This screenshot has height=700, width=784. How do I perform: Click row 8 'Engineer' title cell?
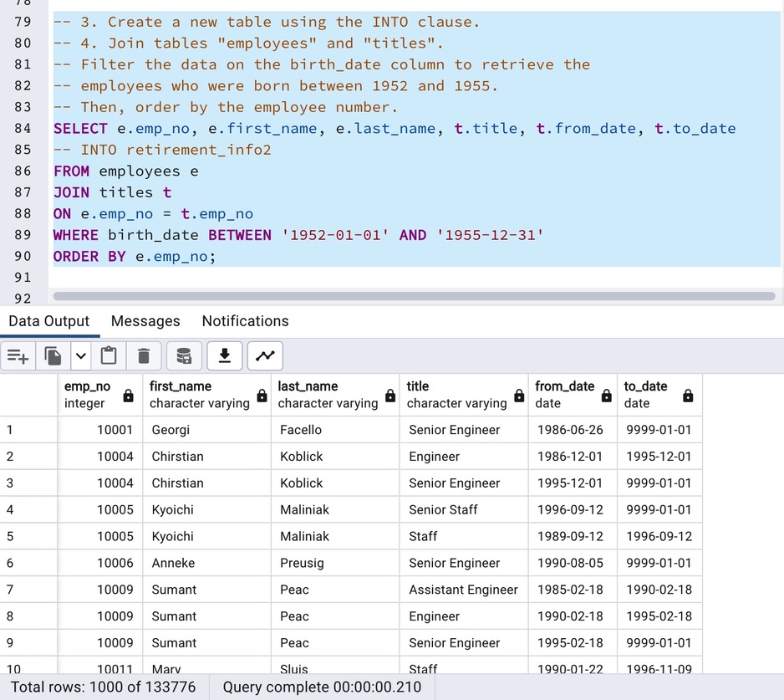pyautogui.click(x=464, y=616)
